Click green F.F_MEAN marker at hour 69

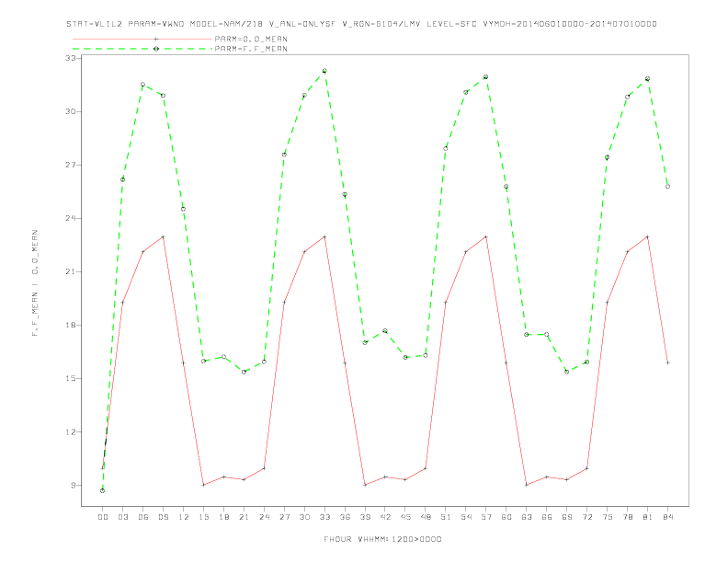point(567,372)
